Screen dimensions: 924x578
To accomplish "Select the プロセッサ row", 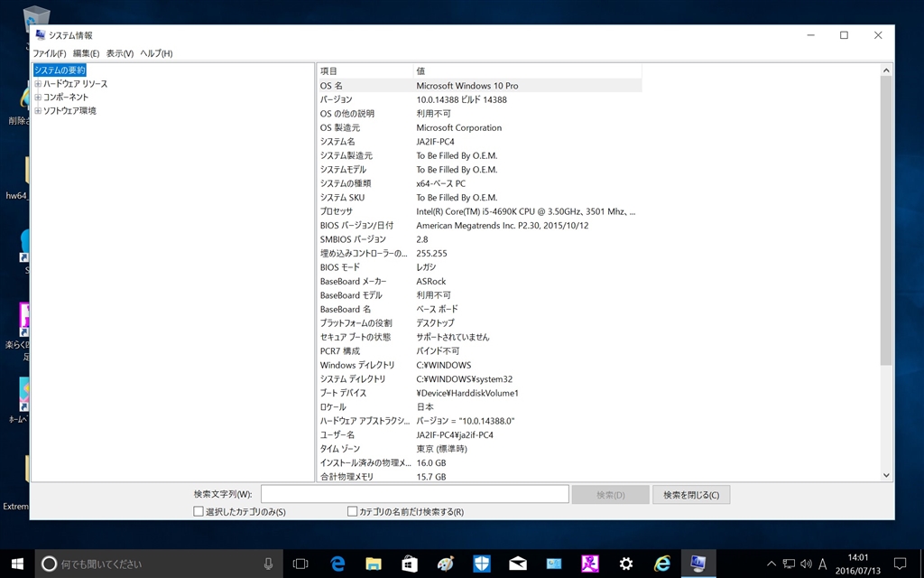I will (x=479, y=211).
